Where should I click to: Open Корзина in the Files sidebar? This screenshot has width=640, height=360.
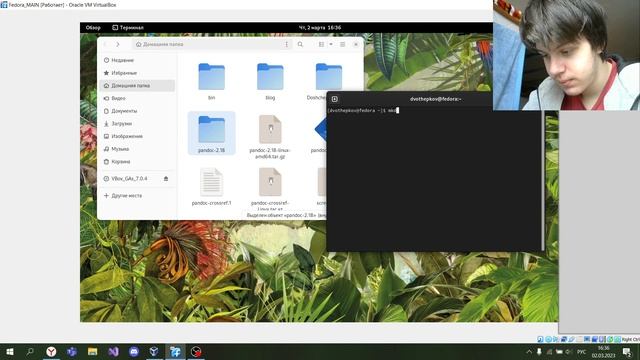click(137, 161)
